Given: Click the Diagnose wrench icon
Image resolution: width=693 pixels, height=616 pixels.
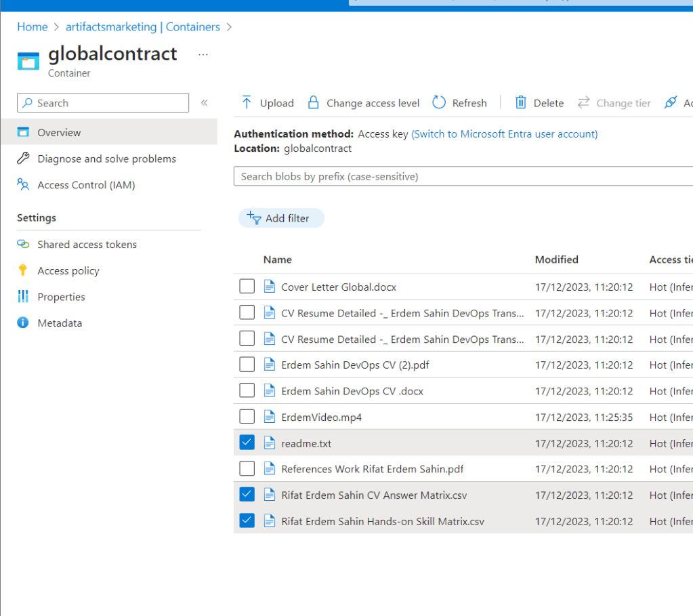Looking at the screenshot, I should 23,158.
